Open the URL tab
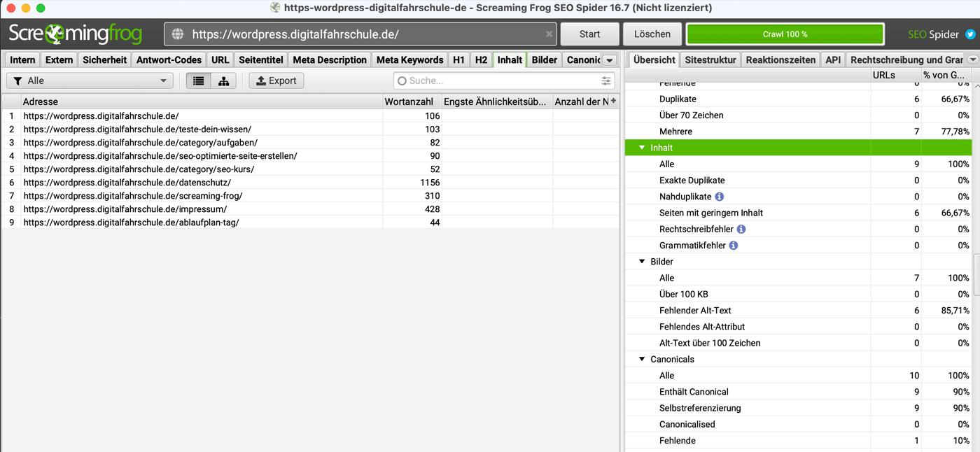The width and height of the screenshot is (980, 452). point(220,59)
